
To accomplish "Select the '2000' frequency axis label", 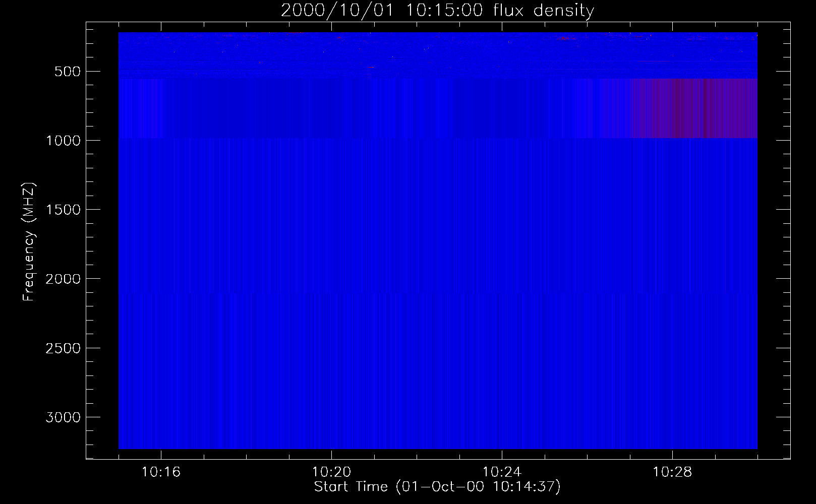I will pos(63,279).
